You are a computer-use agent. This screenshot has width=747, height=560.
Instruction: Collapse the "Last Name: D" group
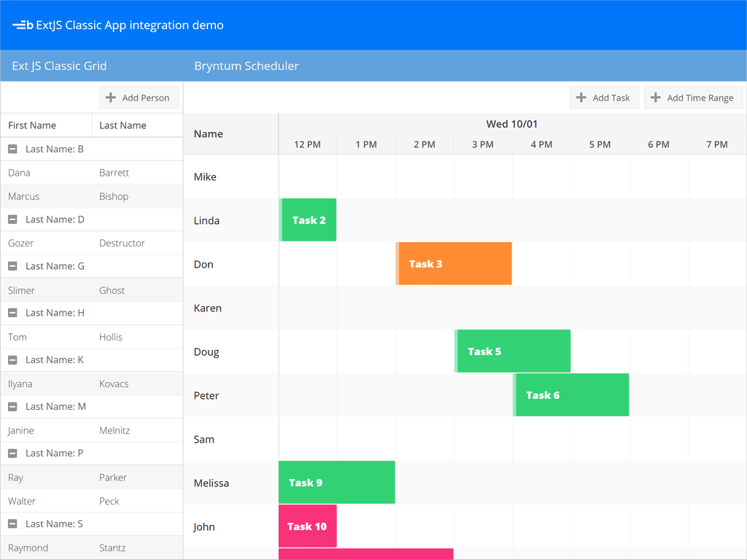pos(12,219)
